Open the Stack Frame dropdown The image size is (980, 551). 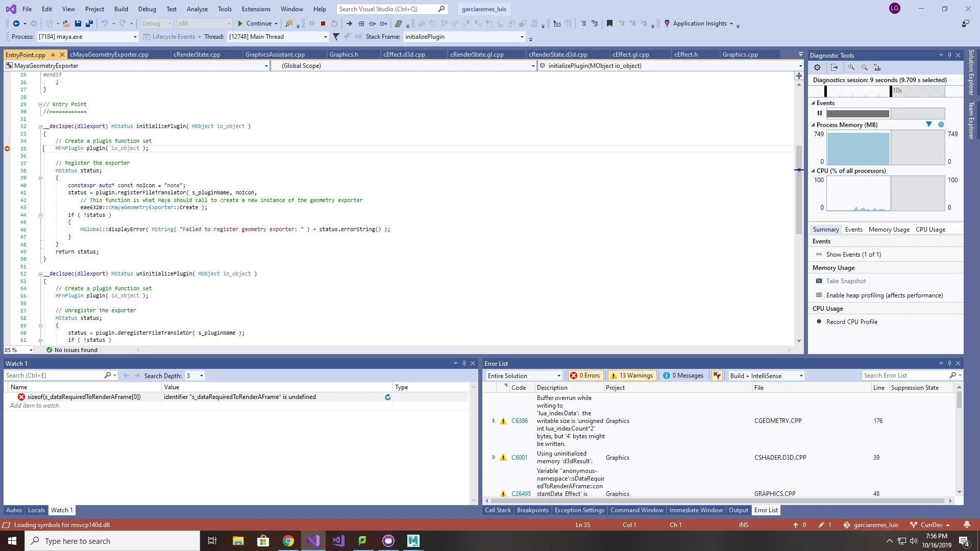tap(522, 37)
